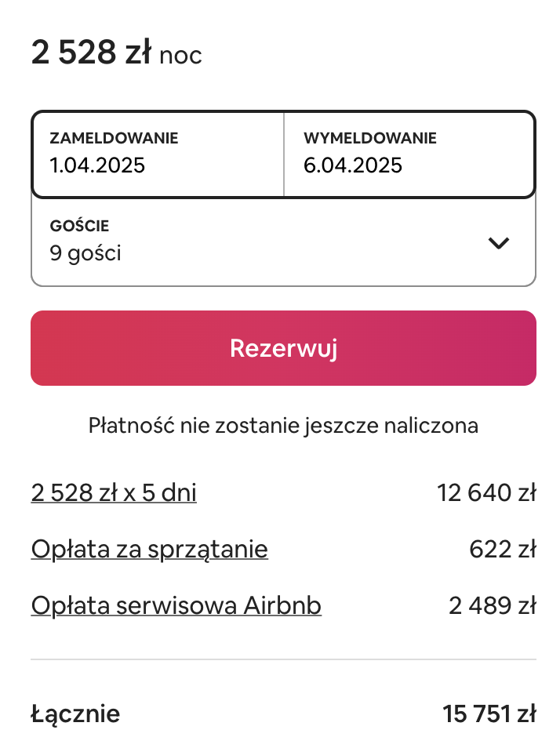Click the subtotal amount 12 640 zł
This screenshot has height=748, width=560.
tap(486, 492)
